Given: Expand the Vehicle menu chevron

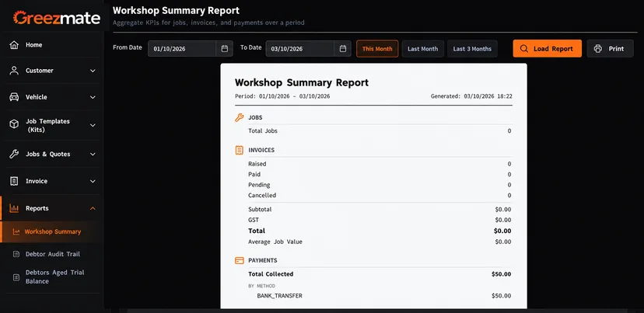Looking at the screenshot, I should click(x=93, y=97).
